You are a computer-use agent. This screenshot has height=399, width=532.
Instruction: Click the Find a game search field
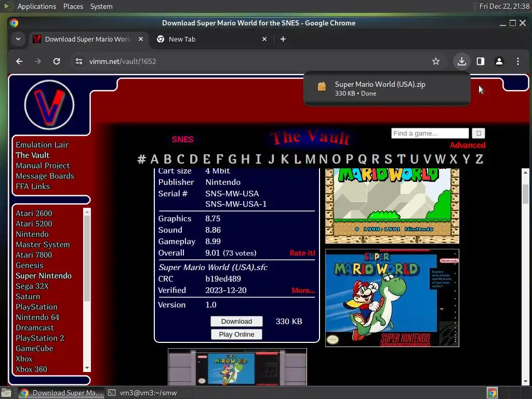click(x=430, y=134)
